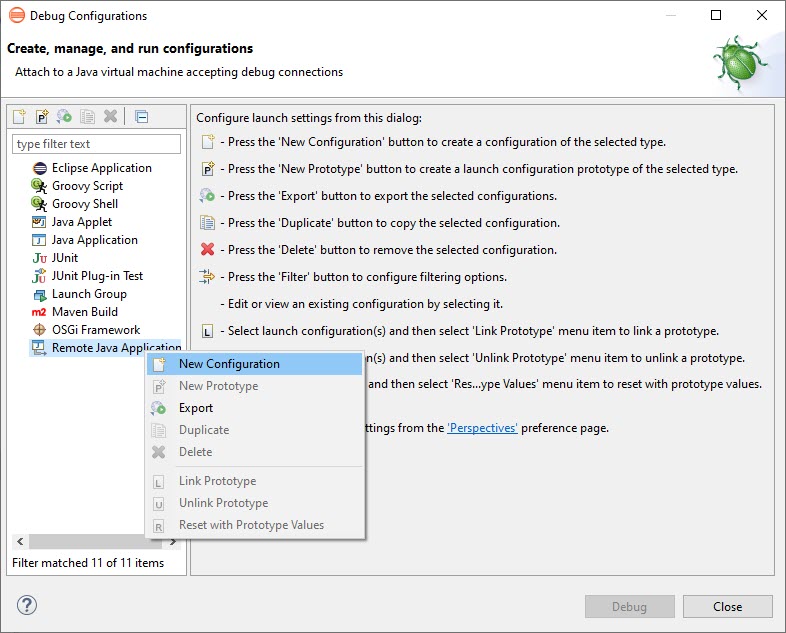Image resolution: width=786 pixels, height=633 pixels.
Task: Select Maven Build launch type
Action: [85, 312]
